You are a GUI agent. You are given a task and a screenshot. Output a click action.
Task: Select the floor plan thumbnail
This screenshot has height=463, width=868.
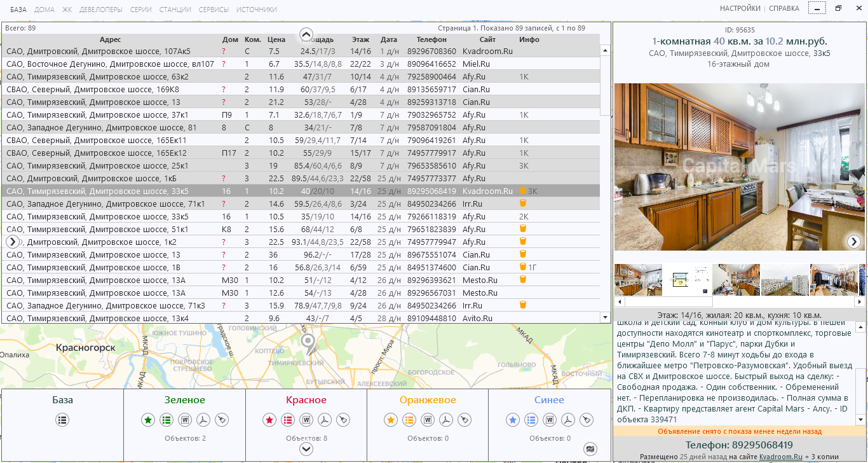tap(688, 280)
